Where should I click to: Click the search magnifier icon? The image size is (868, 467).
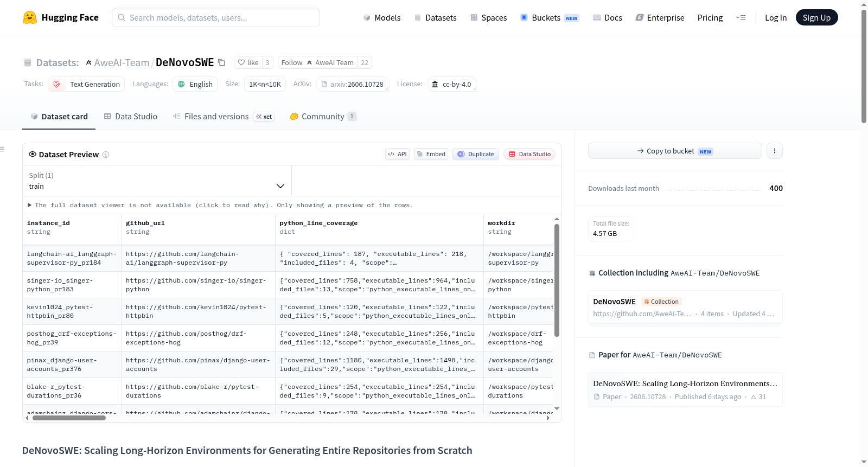click(122, 17)
